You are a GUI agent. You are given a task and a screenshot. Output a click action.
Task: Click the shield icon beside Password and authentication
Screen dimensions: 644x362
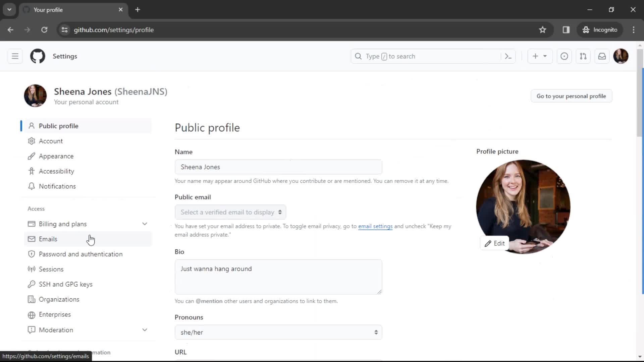(32, 254)
